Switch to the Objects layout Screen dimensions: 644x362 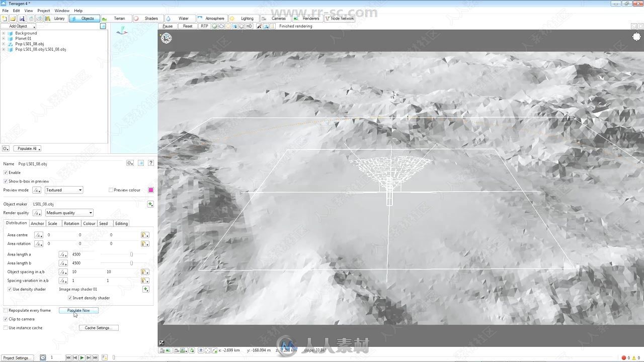pos(85,19)
